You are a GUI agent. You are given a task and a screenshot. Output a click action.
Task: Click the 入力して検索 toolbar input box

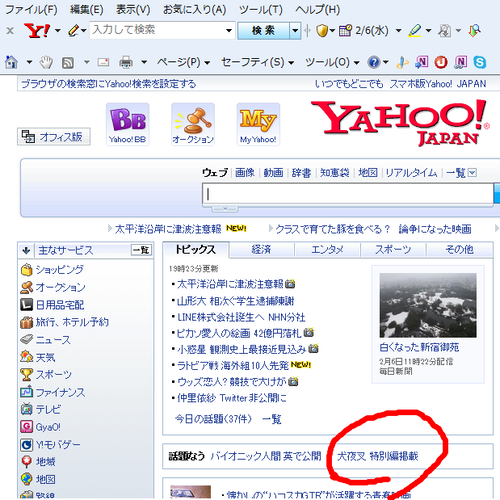pyautogui.click(x=157, y=31)
